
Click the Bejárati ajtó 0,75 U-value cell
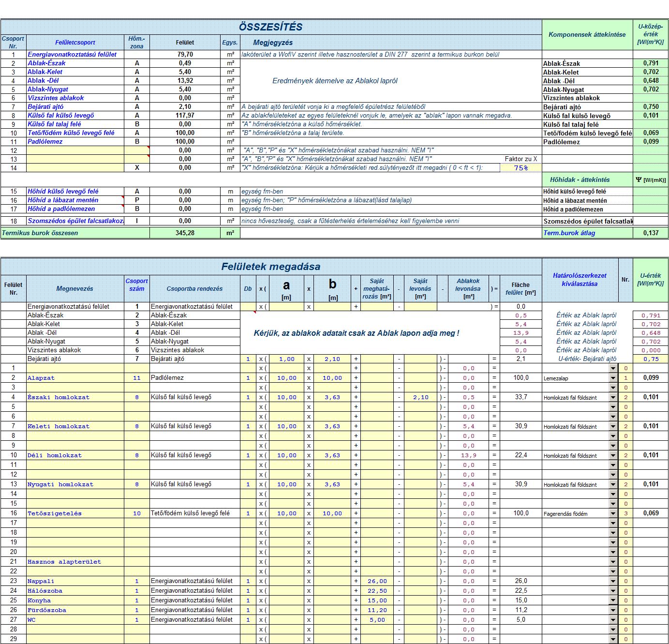point(651,359)
